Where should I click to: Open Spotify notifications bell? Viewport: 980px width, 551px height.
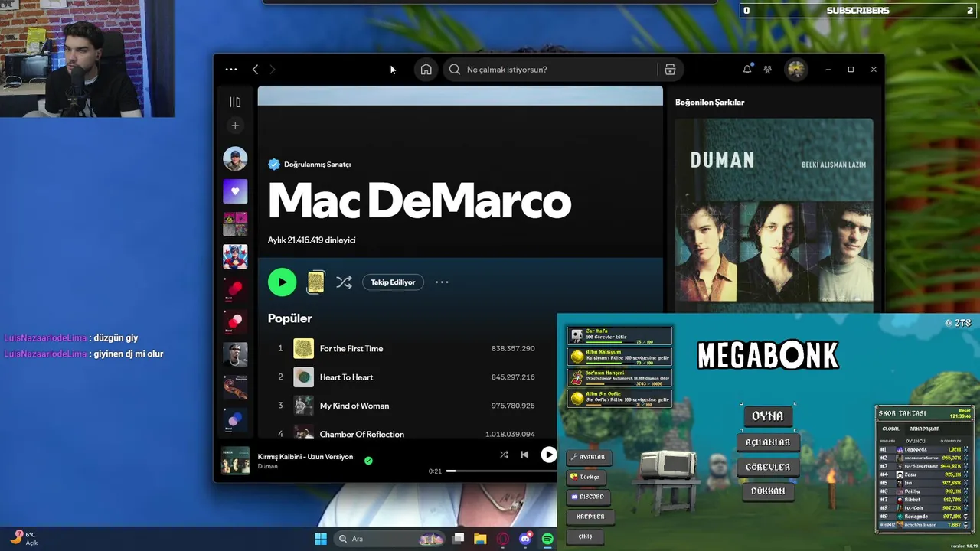[747, 70]
